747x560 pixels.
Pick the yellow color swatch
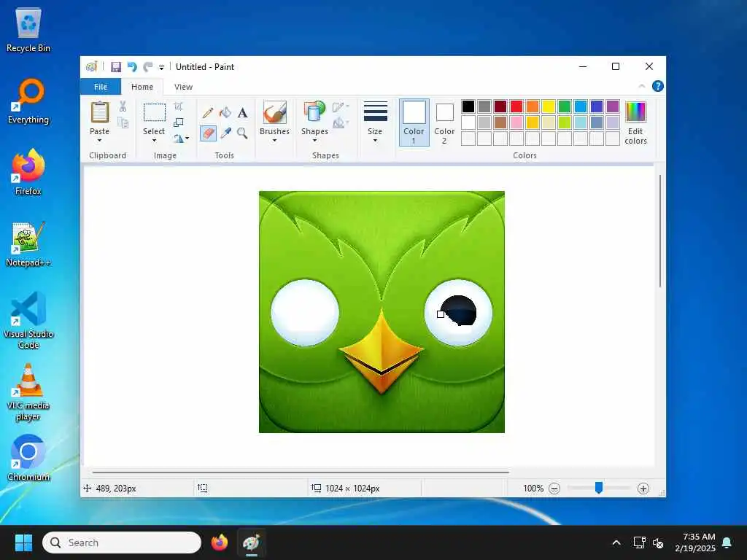[549, 106]
